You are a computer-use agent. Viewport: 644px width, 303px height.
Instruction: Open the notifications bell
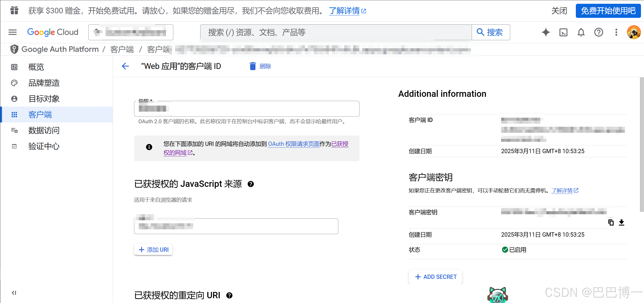point(581,32)
